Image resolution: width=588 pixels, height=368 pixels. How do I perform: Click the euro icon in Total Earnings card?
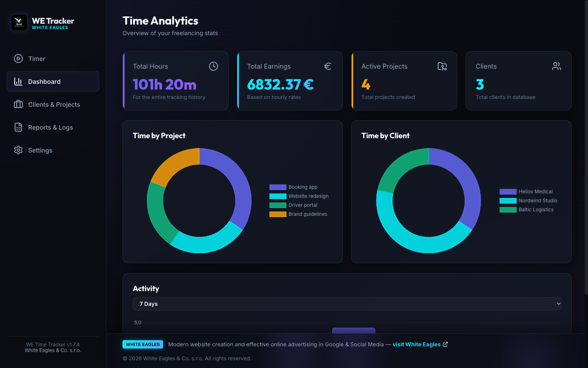328,66
